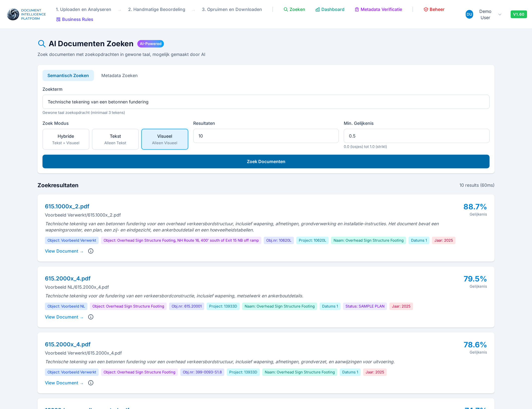Viewport: 532px width, 409px height.
Task: Open 615.2000x_4.pdf title in Voorbeeld NL result
Action: pyautogui.click(x=68, y=278)
